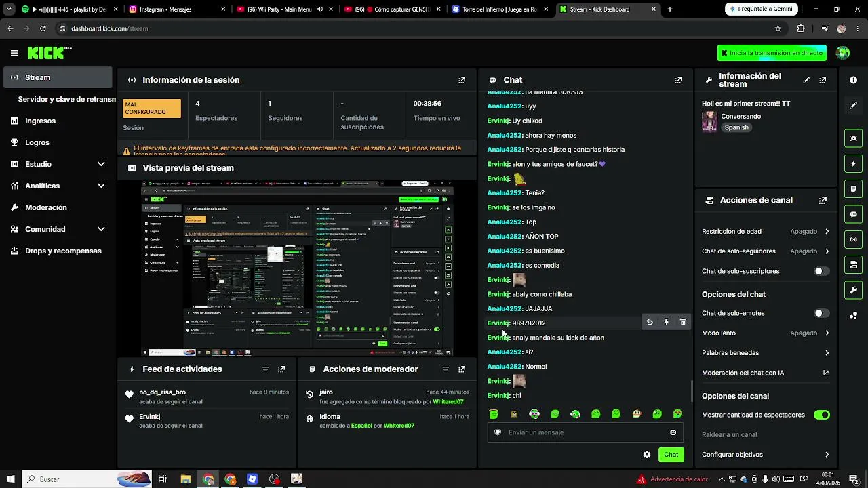Click the info icon in right sidebar
This screenshot has width=868, height=488.
coord(853,80)
